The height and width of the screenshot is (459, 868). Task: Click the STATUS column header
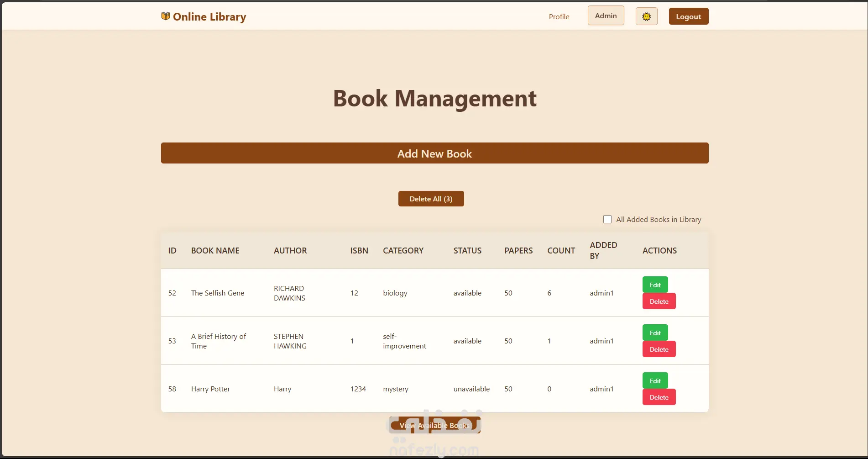coord(467,251)
